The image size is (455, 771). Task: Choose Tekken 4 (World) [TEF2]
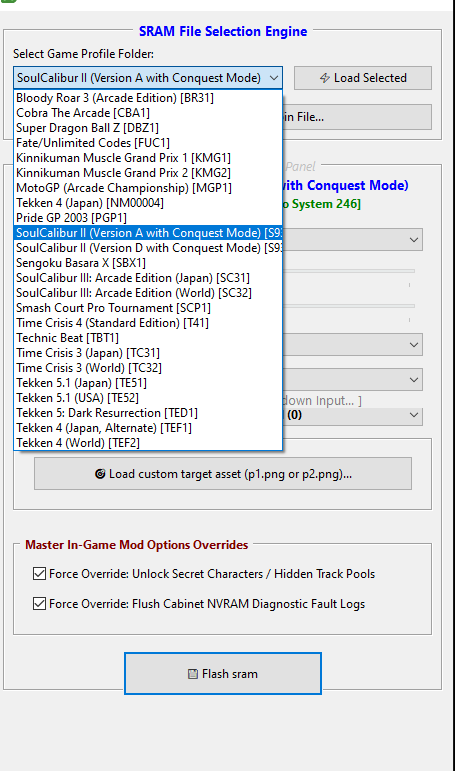[148, 443]
